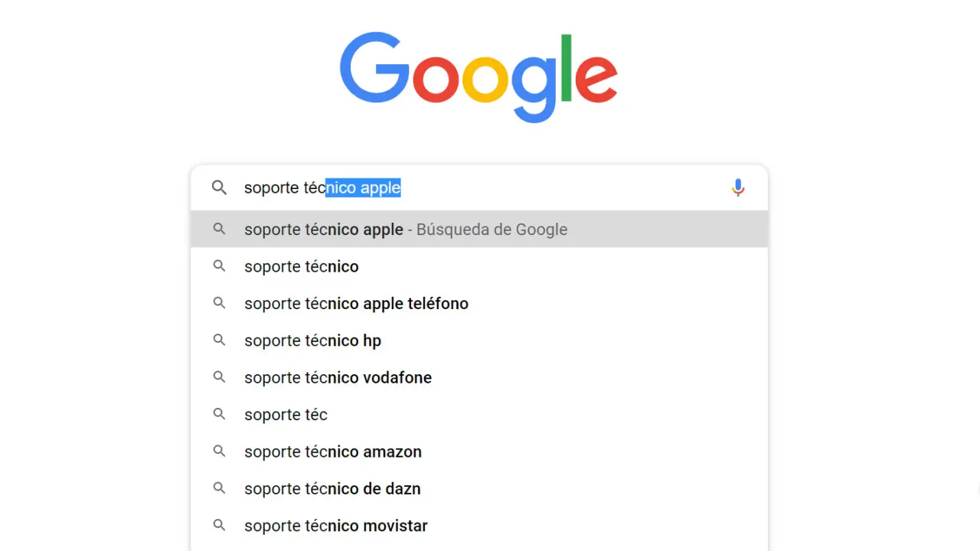980x551 pixels.
Task: Click magnifier icon beside 'soporte técnico vodafone'
Action: [x=220, y=377]
